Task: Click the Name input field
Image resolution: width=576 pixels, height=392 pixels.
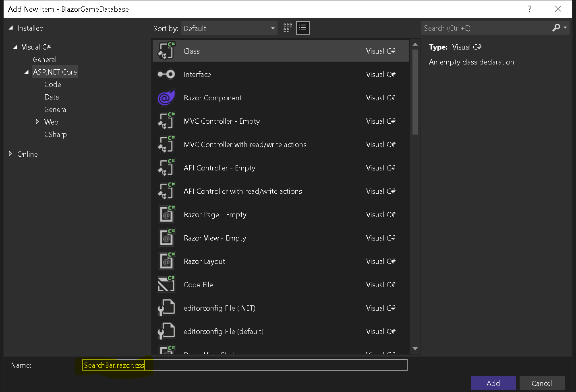Action: coord(245,365)
